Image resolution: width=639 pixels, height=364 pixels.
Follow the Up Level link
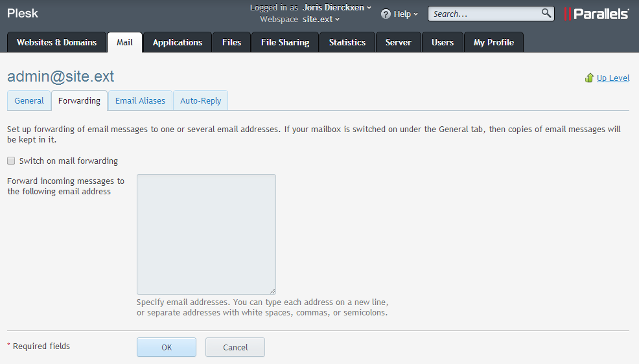pos(612,78)
